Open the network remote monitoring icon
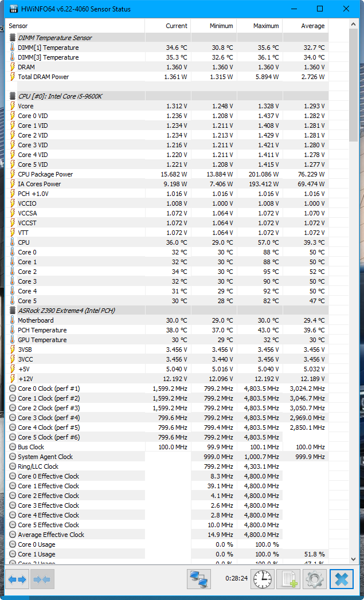This screenshot has width=364, height=600. click(199, 579)
